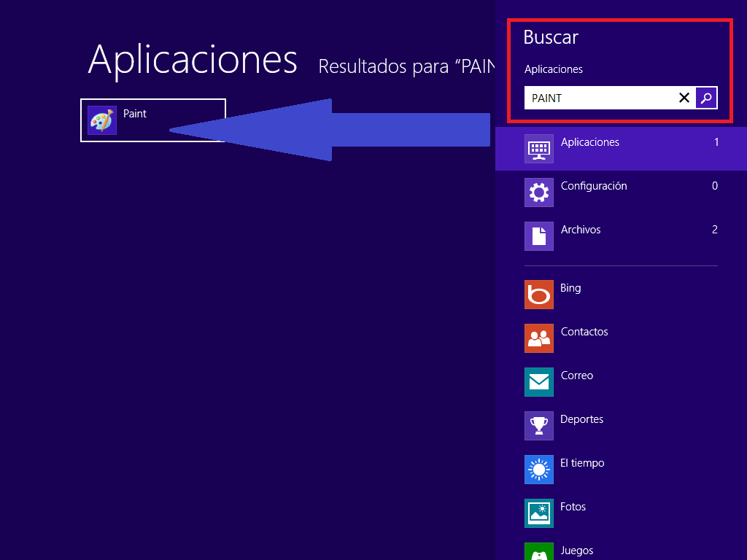Click the magnifying glass search button
This screenshot has height=560, width=747.
(706, 98)
